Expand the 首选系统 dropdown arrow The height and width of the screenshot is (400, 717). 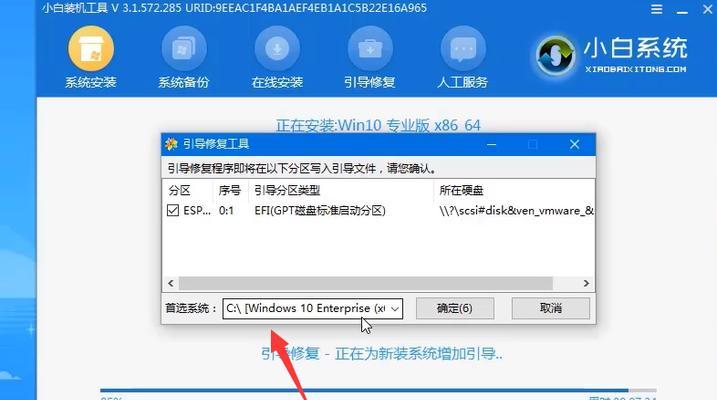395,309
